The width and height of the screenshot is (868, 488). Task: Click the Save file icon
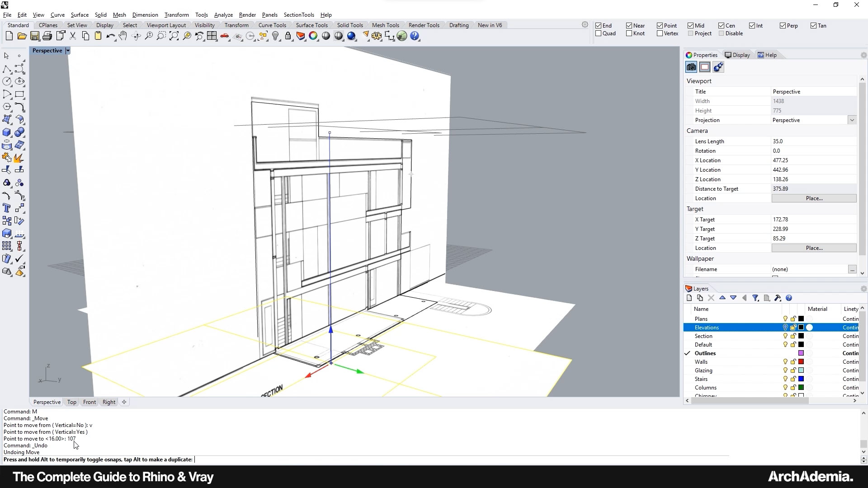[34, 36]
